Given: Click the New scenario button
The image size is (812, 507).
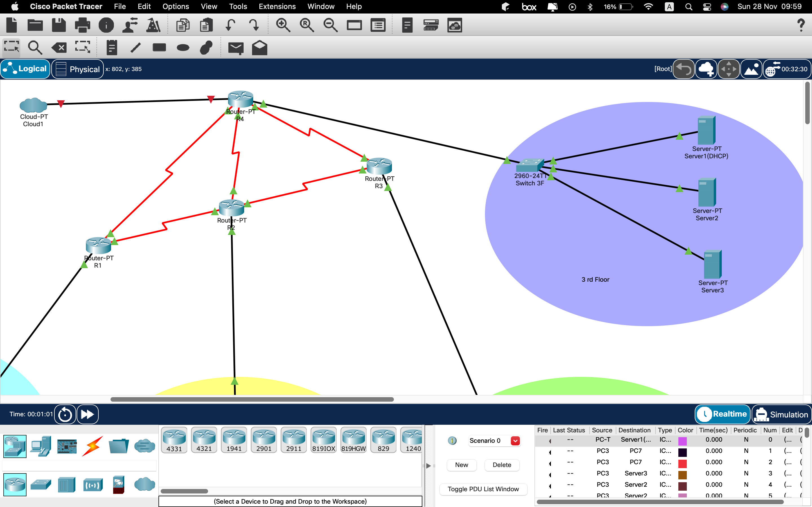Looking at the screenshot, I should 461,465.
